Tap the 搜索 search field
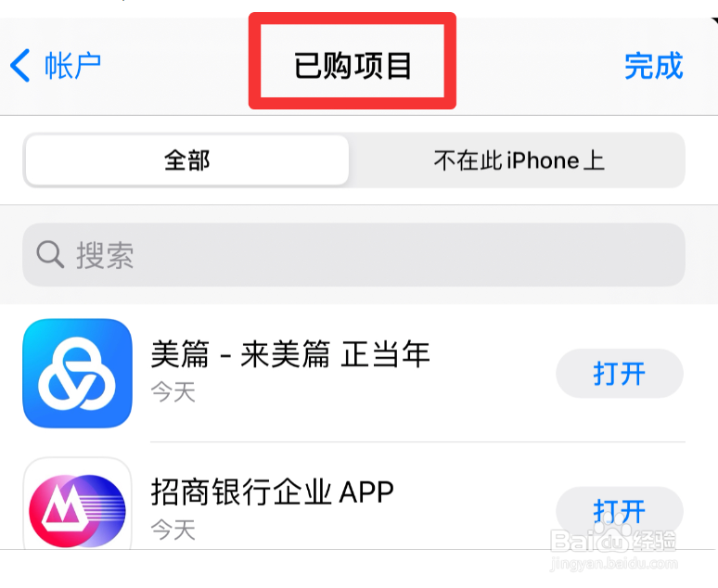Viewport: 718px width, 588px height. coord(353,255)
